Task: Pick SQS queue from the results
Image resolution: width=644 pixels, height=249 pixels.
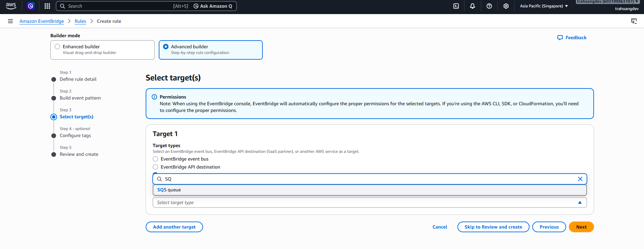Action: 370,190
